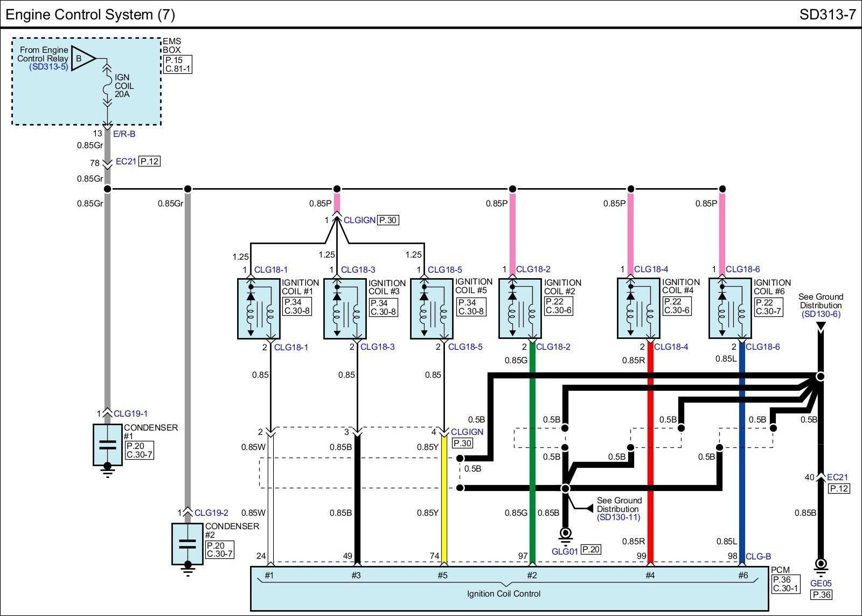Open the SD313-5 engine control relay reference
Image resolution: width=862 pixels, height=616 pixels.
coord(48,67)
